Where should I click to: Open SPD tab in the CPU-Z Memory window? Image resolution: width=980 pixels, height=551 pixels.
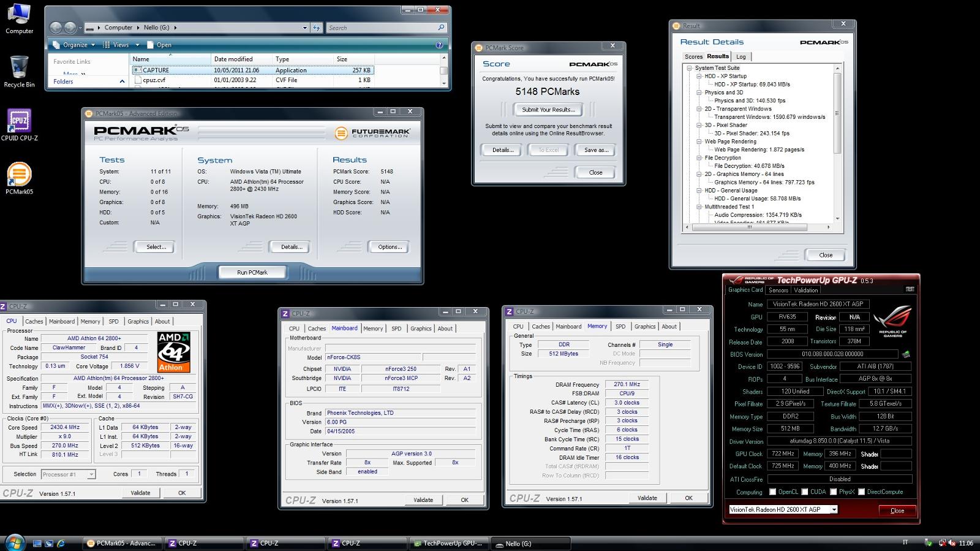tap(620, 327)
